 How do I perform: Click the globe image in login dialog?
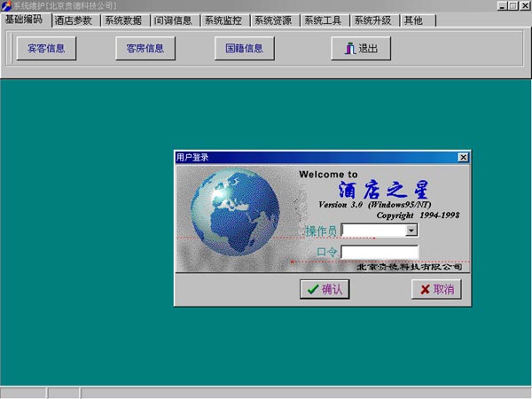point(235,213)
